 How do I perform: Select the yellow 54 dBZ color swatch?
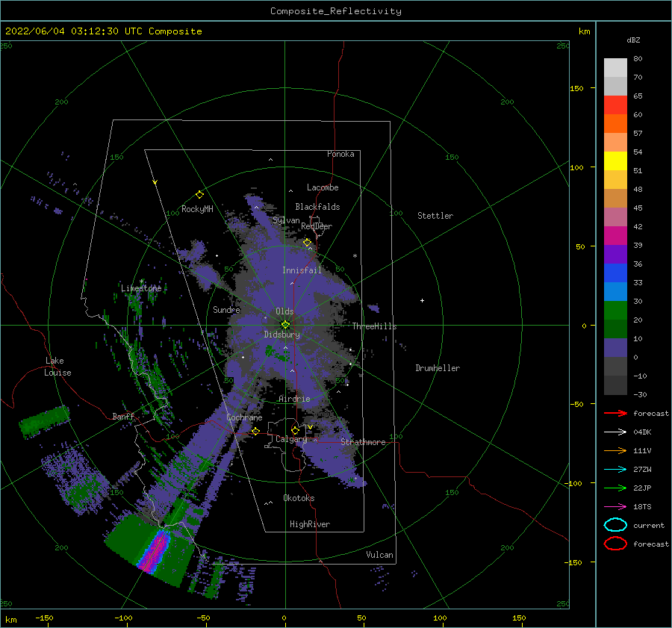click(615, 161)
